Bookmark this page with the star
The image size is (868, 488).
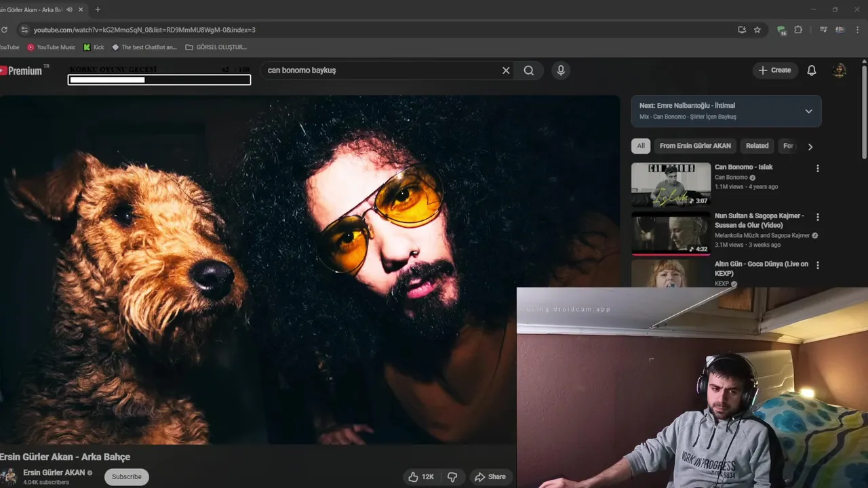pyautogui.click(x=757, y=30)
